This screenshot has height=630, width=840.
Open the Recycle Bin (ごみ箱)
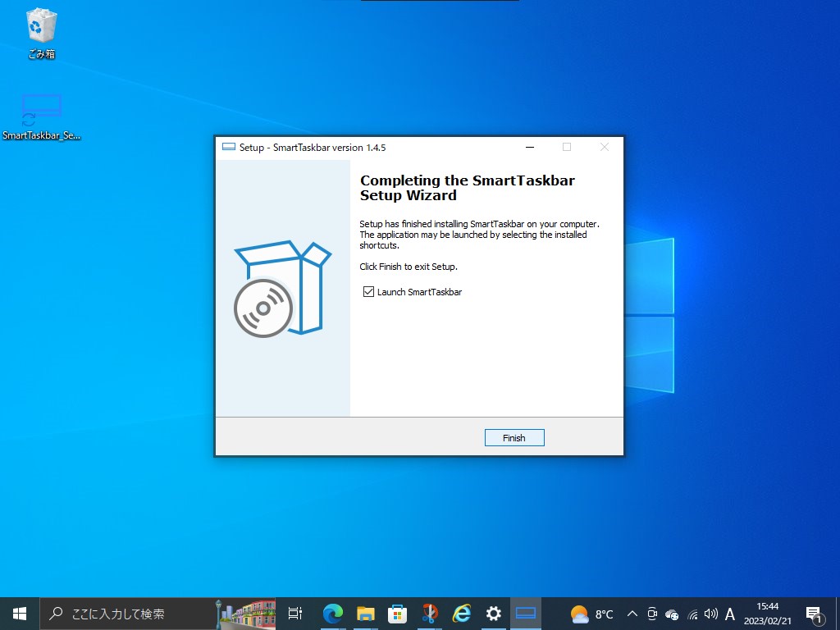tap(40, 25)
